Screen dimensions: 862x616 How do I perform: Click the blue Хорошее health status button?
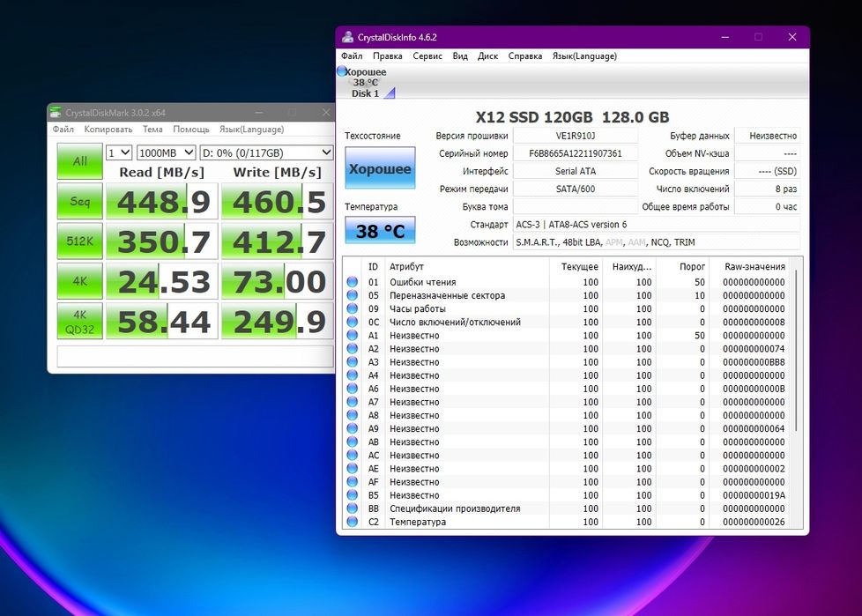(380, 168)
